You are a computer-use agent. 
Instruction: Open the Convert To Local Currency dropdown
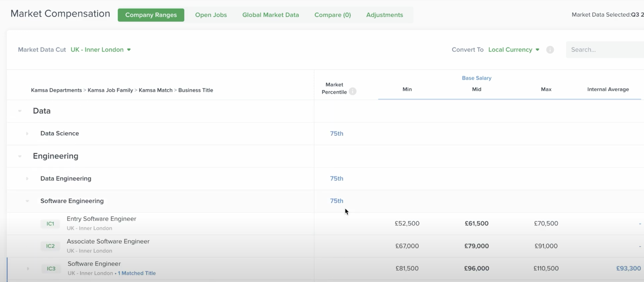pyautogui.click(x=514, y=50)
